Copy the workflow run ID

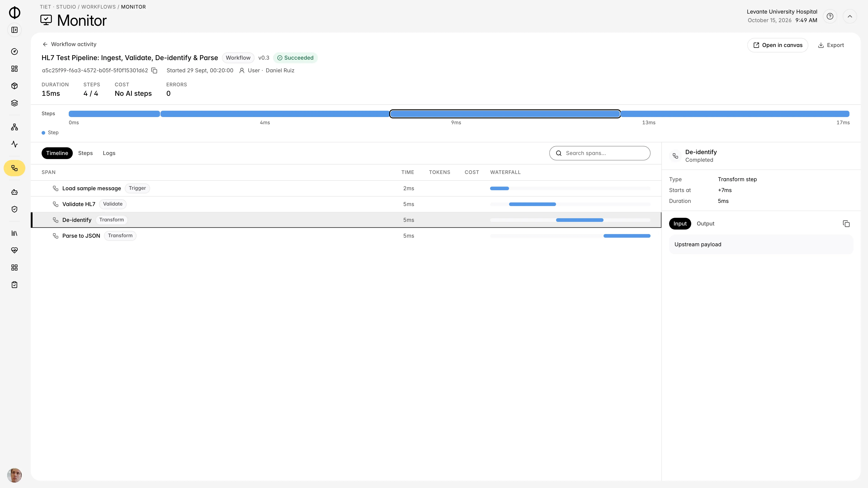(154, 70)
